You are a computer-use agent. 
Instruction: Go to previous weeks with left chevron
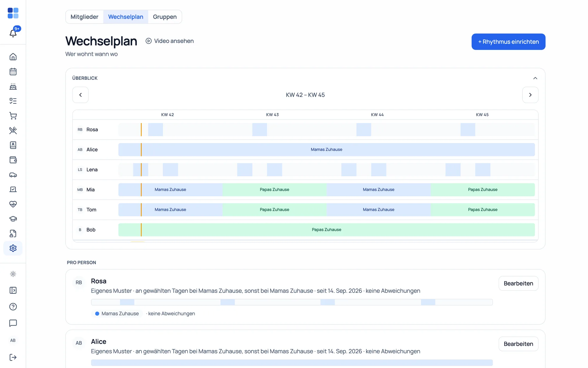click(81, 95)
